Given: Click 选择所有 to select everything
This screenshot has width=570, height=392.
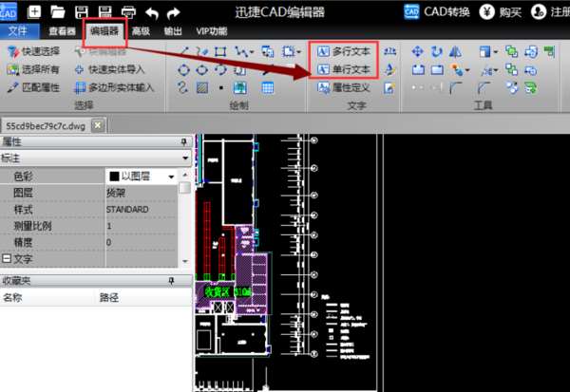Looking at the screenshot, I should click(32, 69).
